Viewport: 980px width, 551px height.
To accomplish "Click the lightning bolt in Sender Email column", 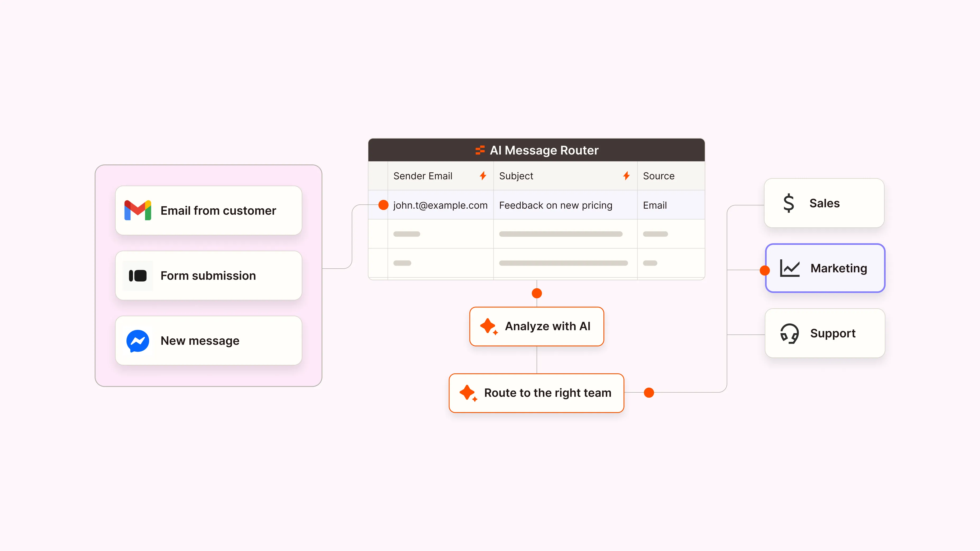I will click(x=483, y=176).
